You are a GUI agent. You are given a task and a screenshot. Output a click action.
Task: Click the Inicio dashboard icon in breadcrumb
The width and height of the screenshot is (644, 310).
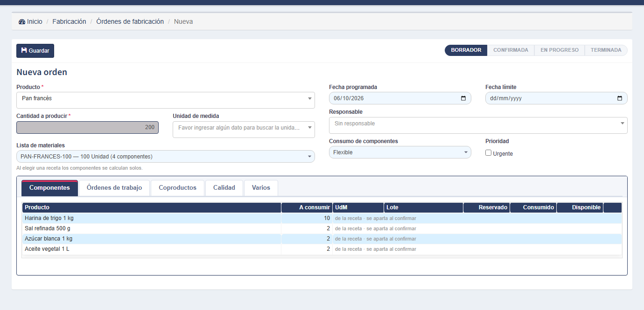click(x=22, y=22)
